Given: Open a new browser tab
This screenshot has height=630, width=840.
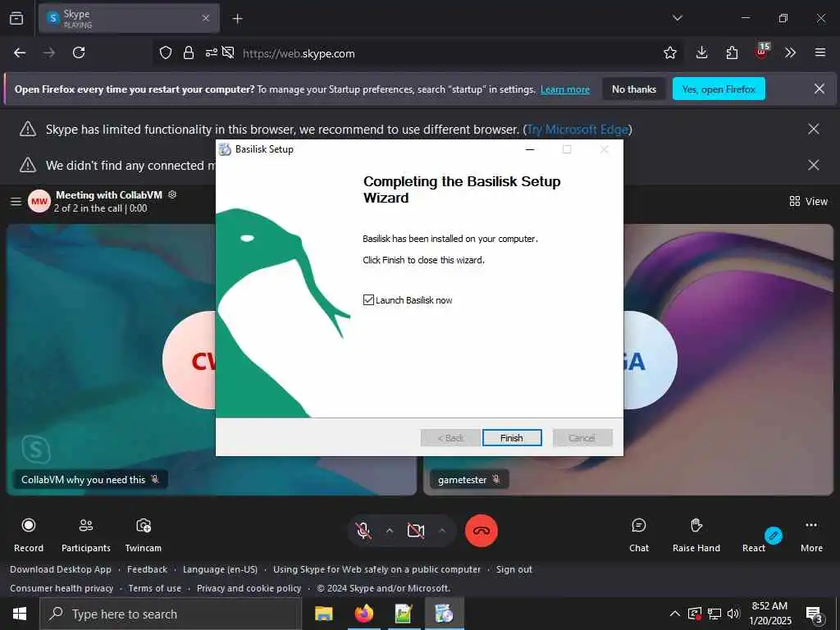Looking at the screenshot, I should tap(237, 19).
